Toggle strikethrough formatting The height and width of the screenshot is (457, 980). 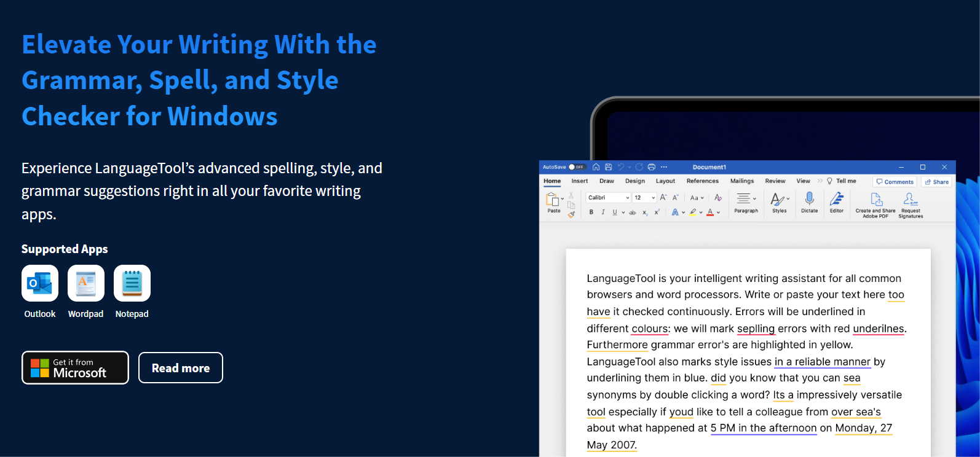[x=633, y=213]
